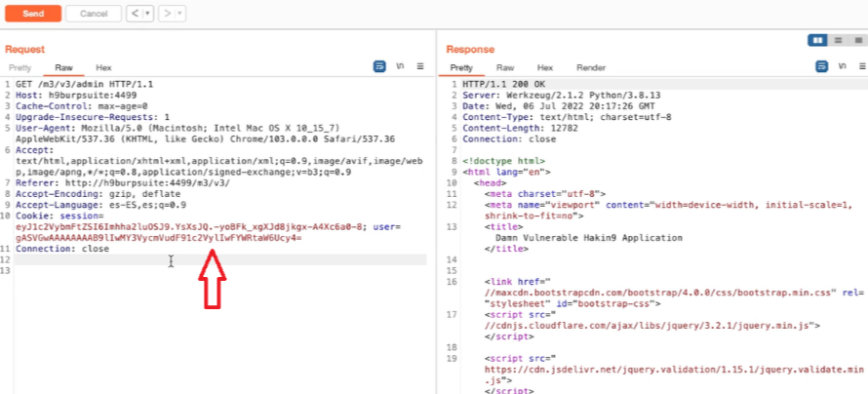The image size is (868, 394).
Task: Switch Request panel to Pretty tab
Action: click(20, 67)
